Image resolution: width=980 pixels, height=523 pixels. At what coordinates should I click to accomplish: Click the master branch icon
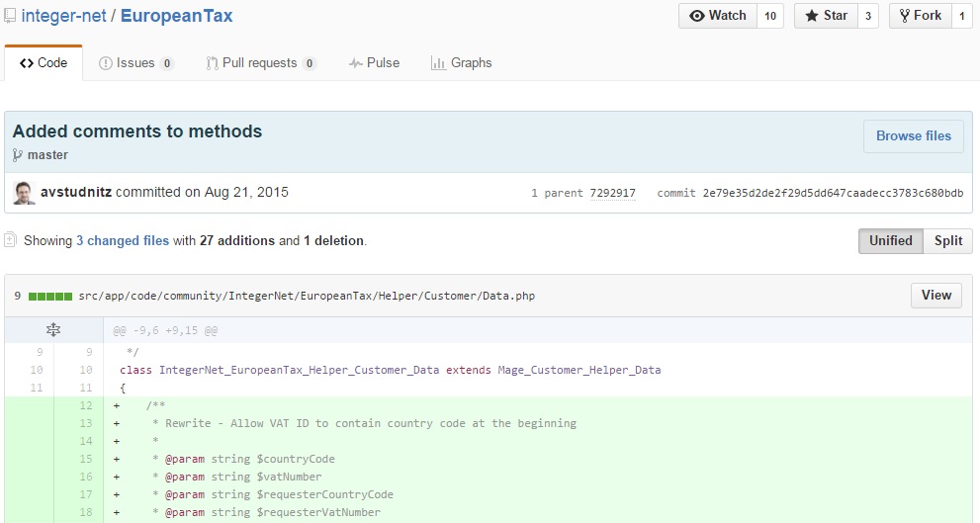click(17, 155)
